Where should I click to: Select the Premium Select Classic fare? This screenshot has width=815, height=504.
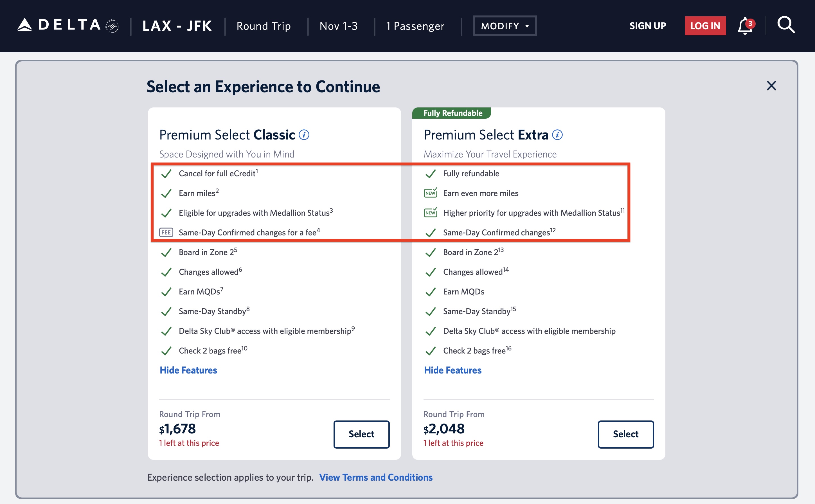[x=361, y=434]
